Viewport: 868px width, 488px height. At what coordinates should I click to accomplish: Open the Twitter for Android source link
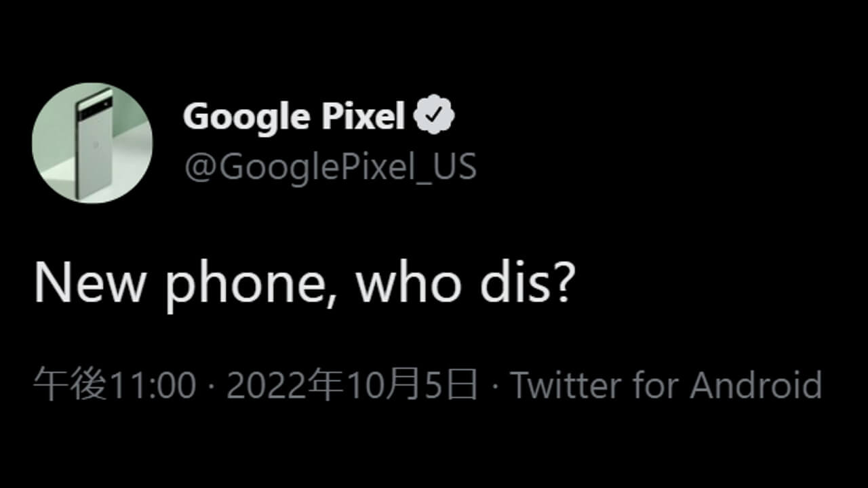(x=668, y=384)
